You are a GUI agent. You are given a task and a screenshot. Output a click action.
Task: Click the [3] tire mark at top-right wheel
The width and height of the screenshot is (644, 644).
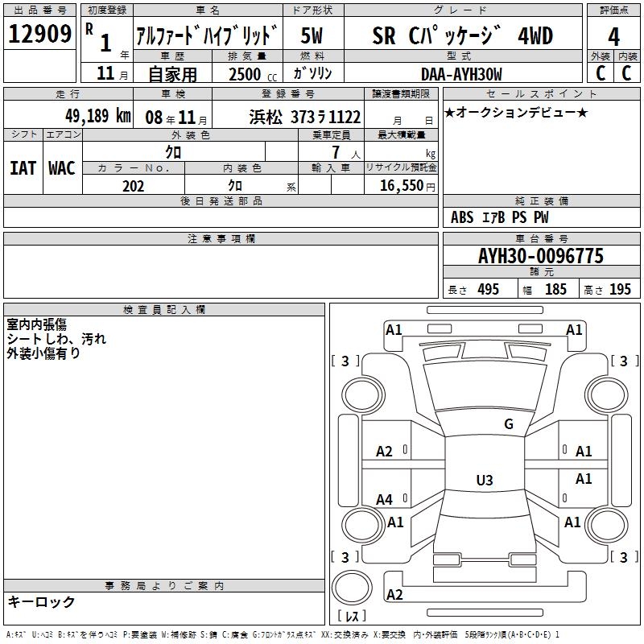pyautogui.click(x=624, y=361)
